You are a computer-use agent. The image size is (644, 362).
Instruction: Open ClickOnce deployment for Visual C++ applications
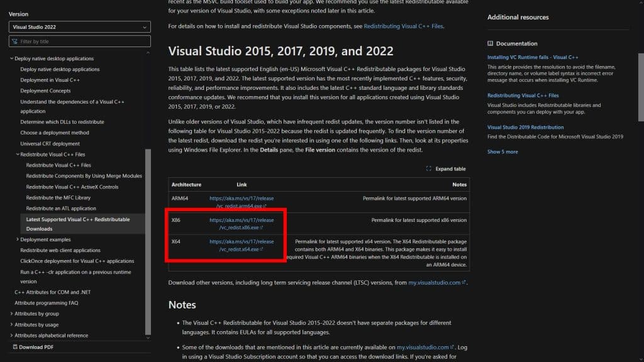tap(77, 261)
